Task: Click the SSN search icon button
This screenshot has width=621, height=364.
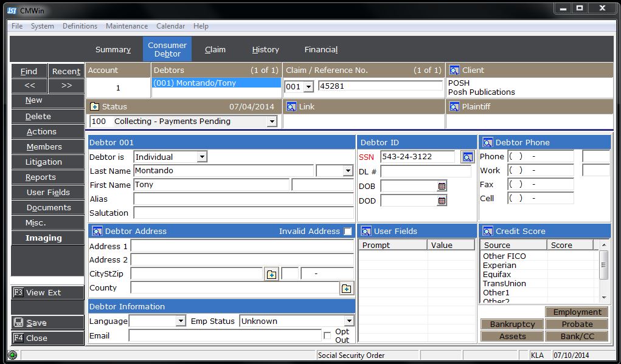Action: coord(467,157)
